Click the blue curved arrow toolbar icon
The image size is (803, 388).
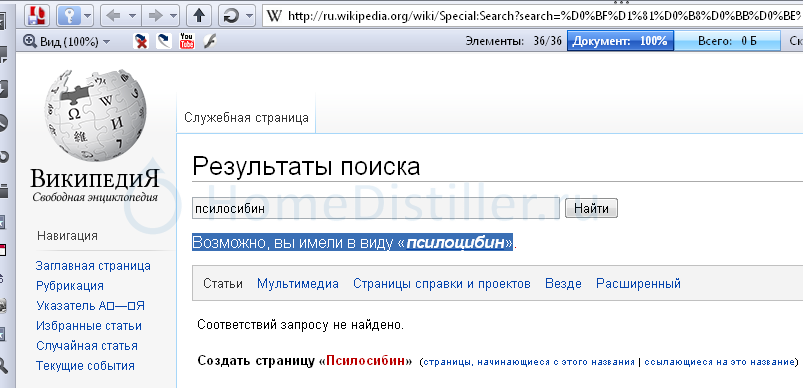coord(164,41)
